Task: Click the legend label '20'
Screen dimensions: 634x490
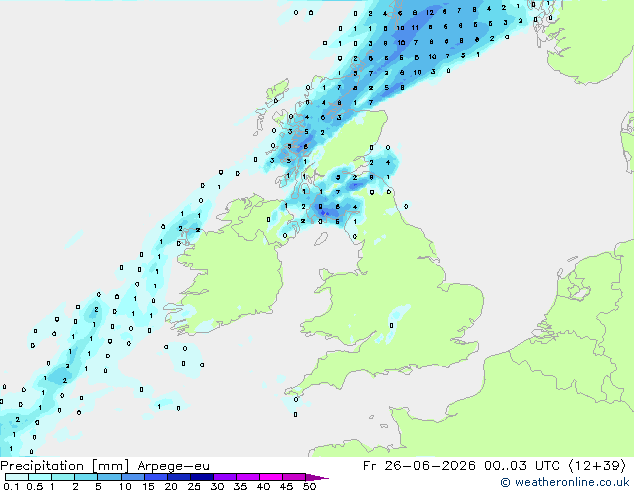Action: point(171,486)
